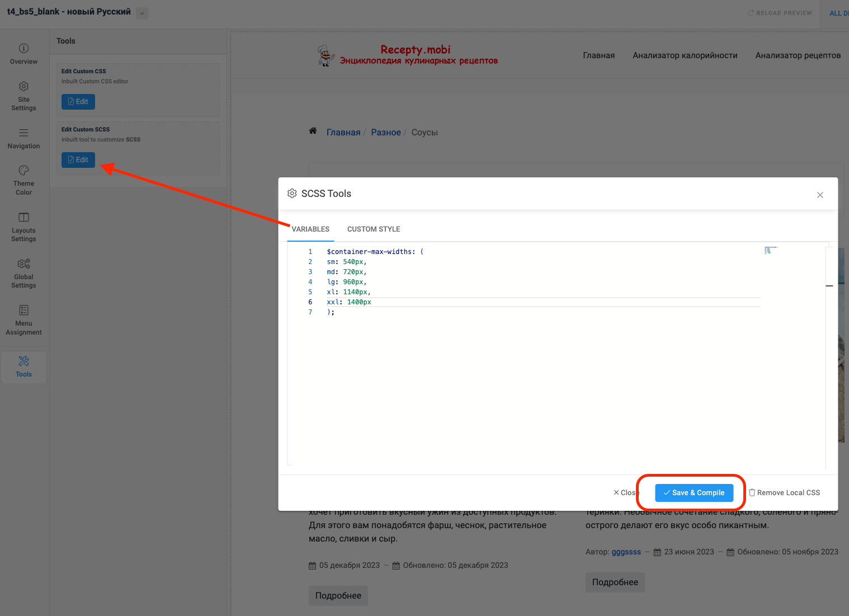The width and height of the screenshot is (849, 616).
Task: Select the Variables tab
Action: click(310, 229)
